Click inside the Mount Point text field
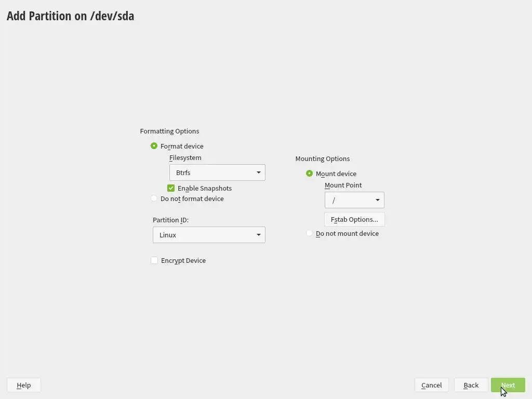Viewport: 532px width, 399px height. (x=348, y=200)
